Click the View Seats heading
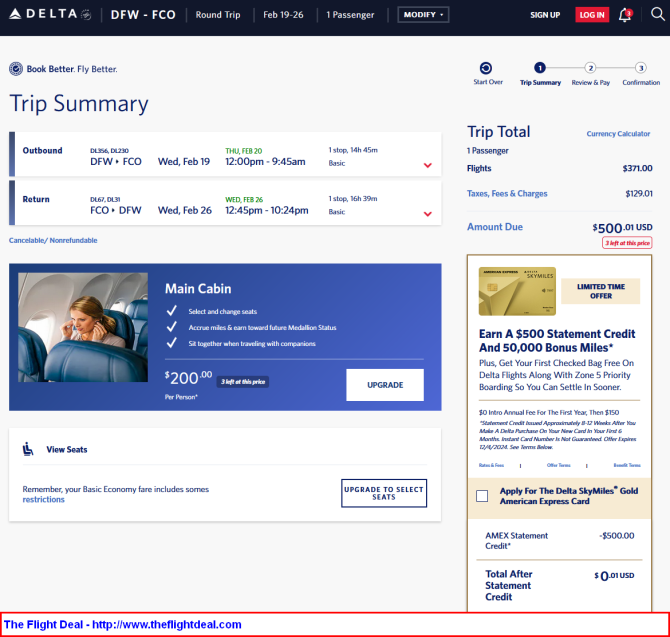The image size is (670, 637). [67, 449]
